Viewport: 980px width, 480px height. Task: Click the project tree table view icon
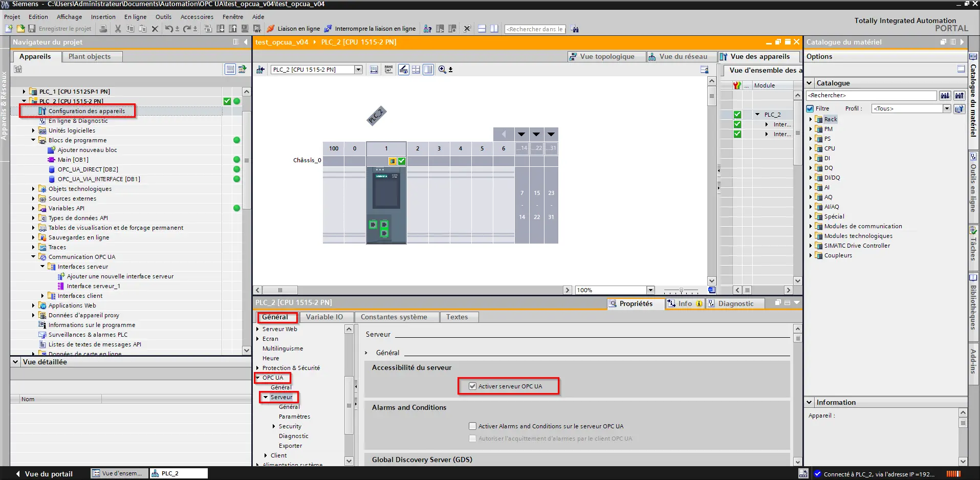coord(230,69)
